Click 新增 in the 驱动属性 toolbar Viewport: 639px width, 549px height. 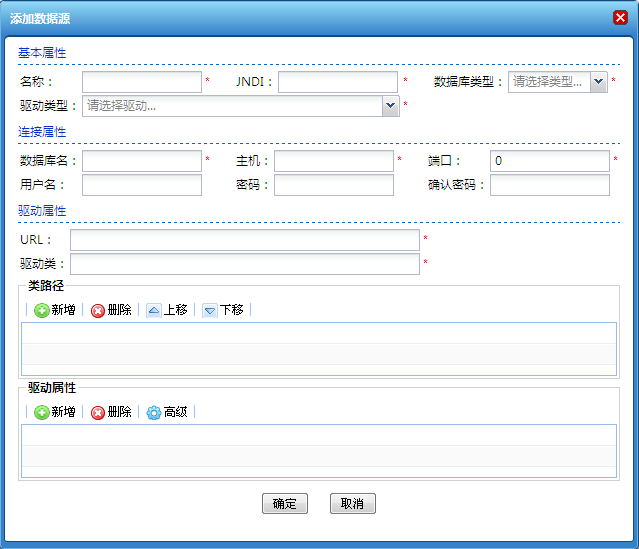pyautogui.click(x=55, y=412)
